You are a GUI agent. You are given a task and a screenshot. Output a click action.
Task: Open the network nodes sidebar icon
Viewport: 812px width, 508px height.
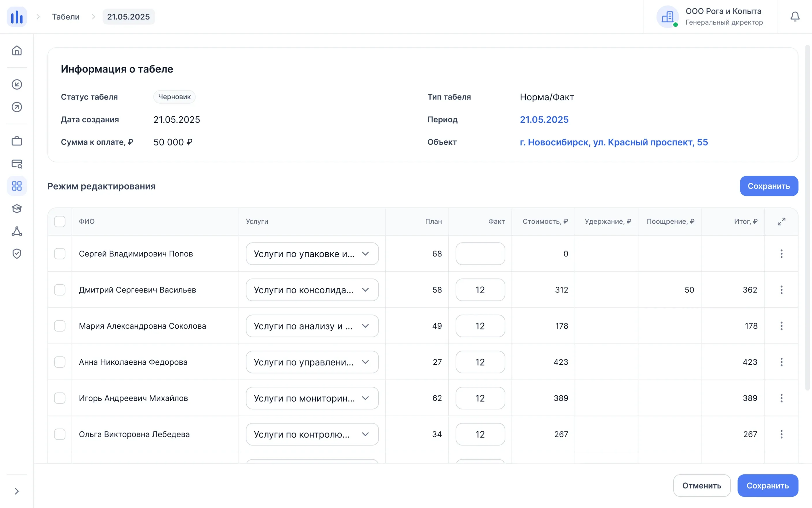pyautogui.click(x=17, y=231)
